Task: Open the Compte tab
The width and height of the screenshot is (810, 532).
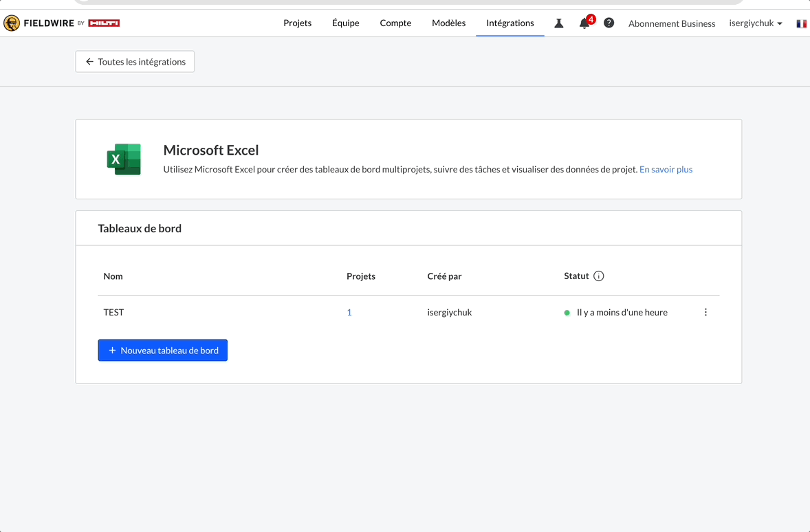Action: (x=395, y=23)
